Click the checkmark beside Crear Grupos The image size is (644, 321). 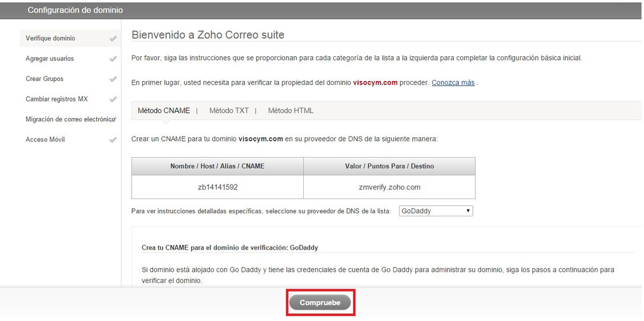(x=113, y=78)
